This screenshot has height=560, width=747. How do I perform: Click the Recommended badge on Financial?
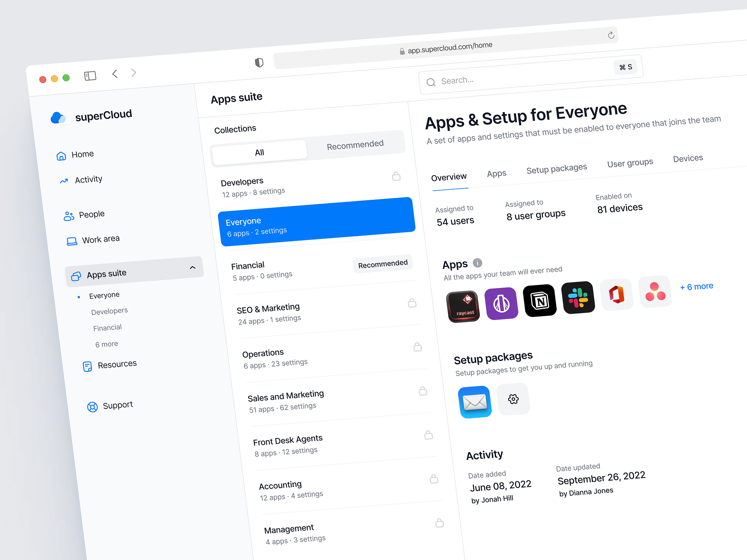click(x=383, y=264)
